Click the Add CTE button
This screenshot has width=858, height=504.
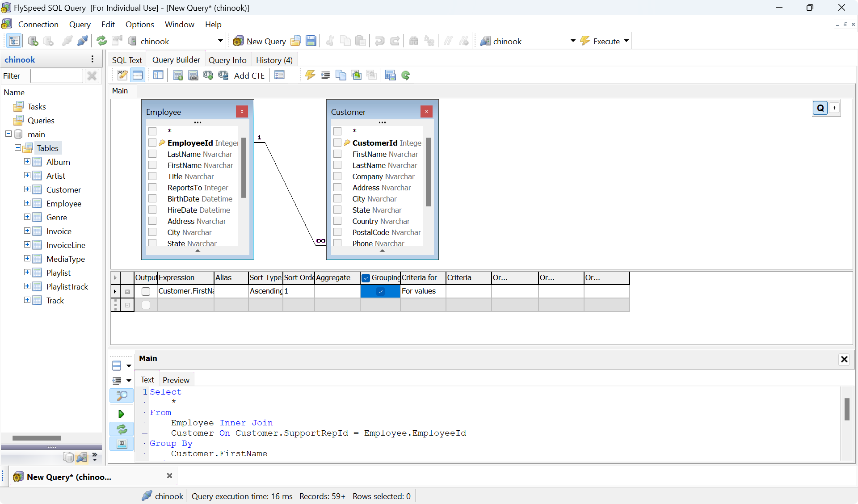[x=249, y=76]
